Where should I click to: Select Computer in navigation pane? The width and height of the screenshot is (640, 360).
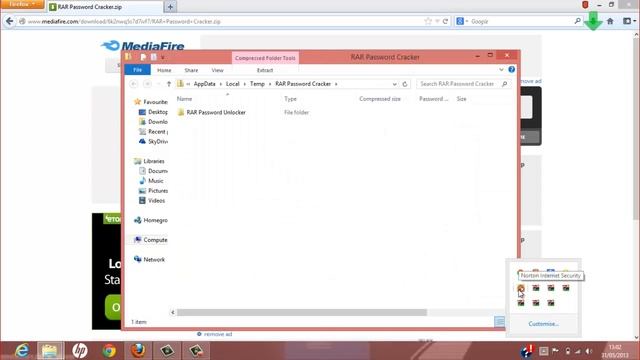[x=151, y=240]
